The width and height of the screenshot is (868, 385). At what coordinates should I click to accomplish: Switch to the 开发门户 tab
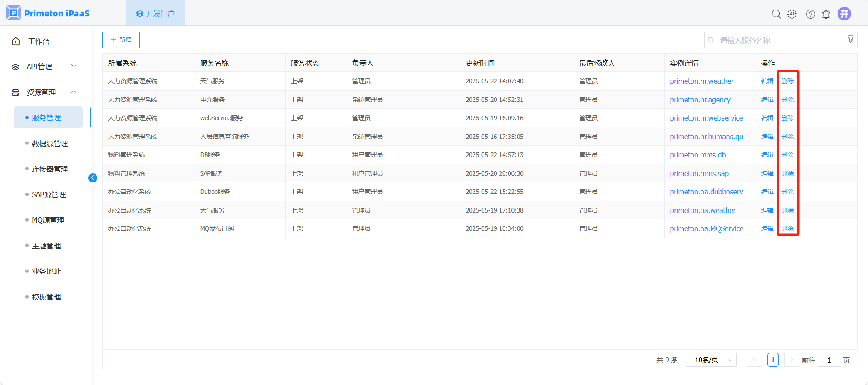pyautogui.click(x=155, y=14)
